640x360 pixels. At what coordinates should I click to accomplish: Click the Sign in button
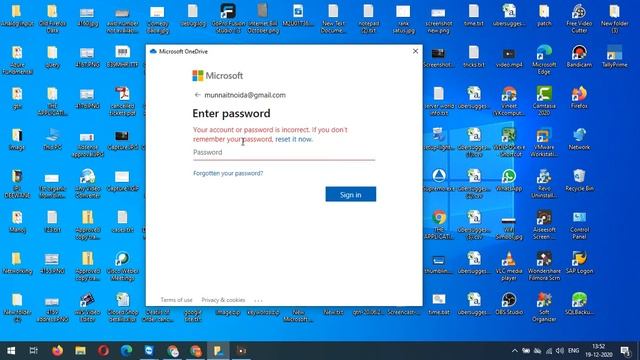351,194
